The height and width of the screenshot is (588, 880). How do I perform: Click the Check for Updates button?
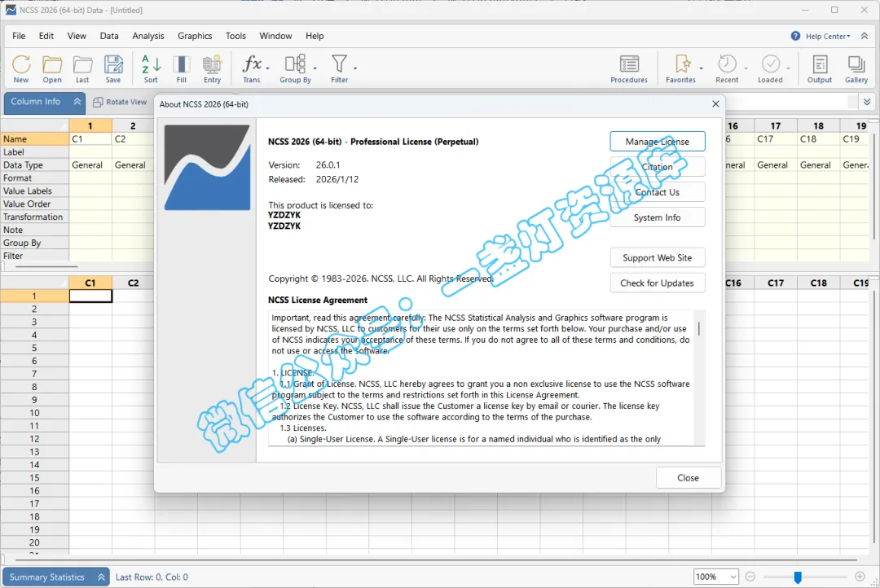pos(658,283)
